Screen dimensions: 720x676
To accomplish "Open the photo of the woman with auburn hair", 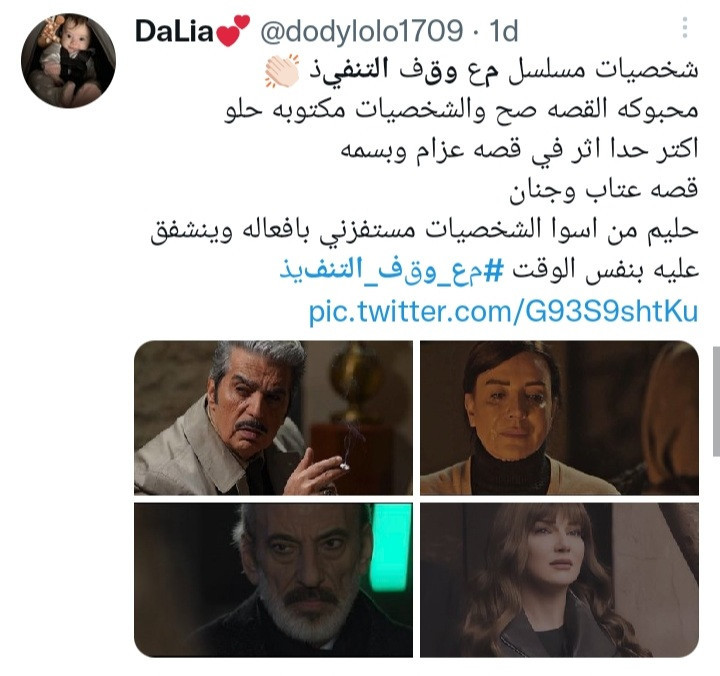I will pyautogui.click(x=559, y=580).
